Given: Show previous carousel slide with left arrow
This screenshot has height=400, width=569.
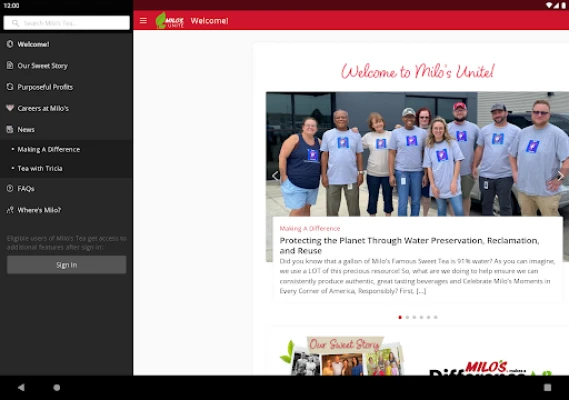Looking at the screenshot, I should coord(275,176).
